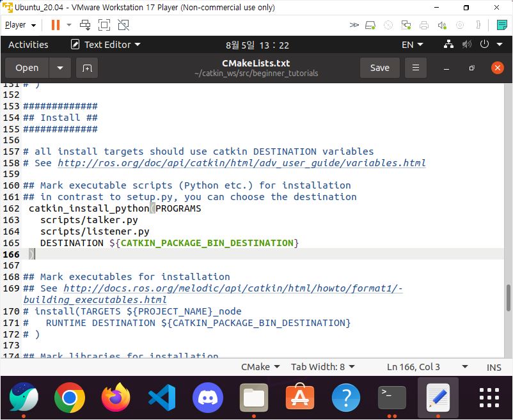Screen dimensions: 513x420
Task: Click the Bluetooth device icon in VMware toolbar
Action: (478, 25)
